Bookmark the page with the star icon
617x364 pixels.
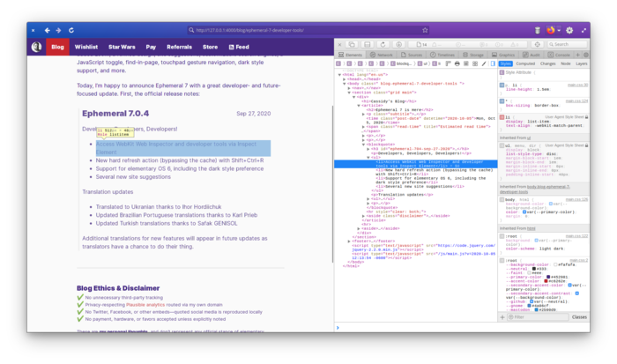point(425,30)
